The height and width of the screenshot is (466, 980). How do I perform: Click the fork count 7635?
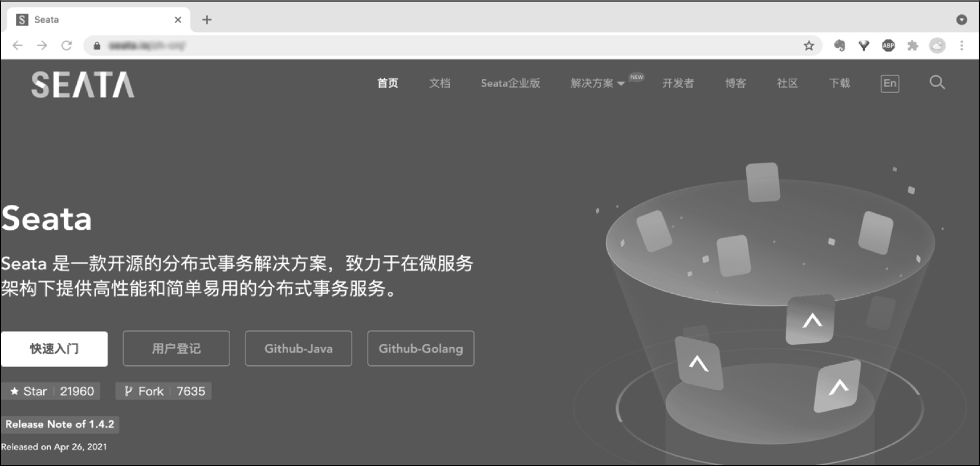pos(191,391)
